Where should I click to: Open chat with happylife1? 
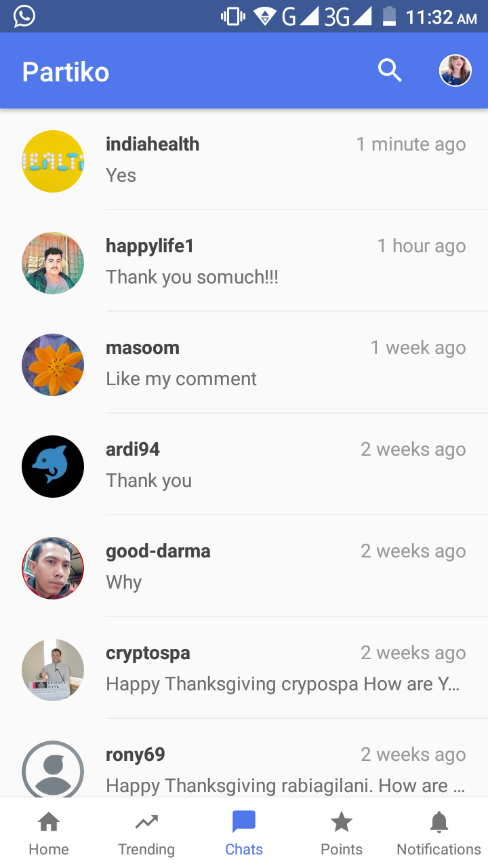(244, 261)
